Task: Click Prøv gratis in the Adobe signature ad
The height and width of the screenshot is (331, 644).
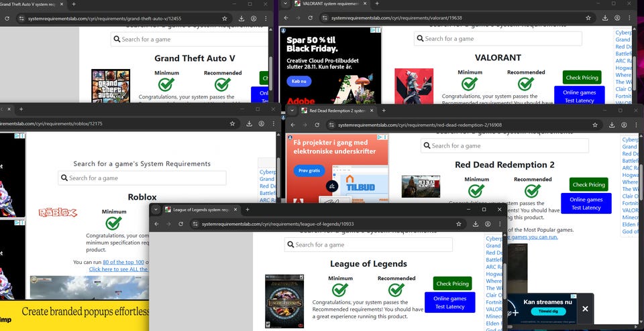Action: [309, 171]
